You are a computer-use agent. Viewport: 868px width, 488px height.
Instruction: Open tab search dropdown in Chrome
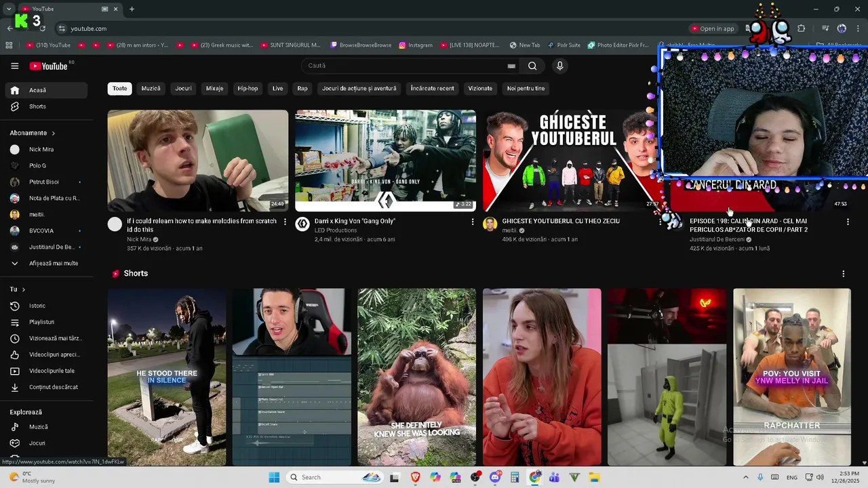point(9,9)
